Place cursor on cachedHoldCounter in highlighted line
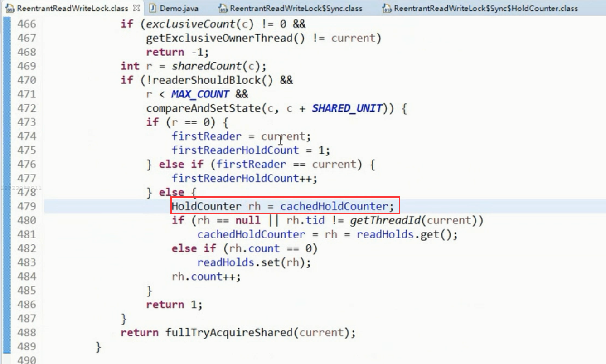The width and height of the screenshot is (606, 364). (x=334, y=206)
